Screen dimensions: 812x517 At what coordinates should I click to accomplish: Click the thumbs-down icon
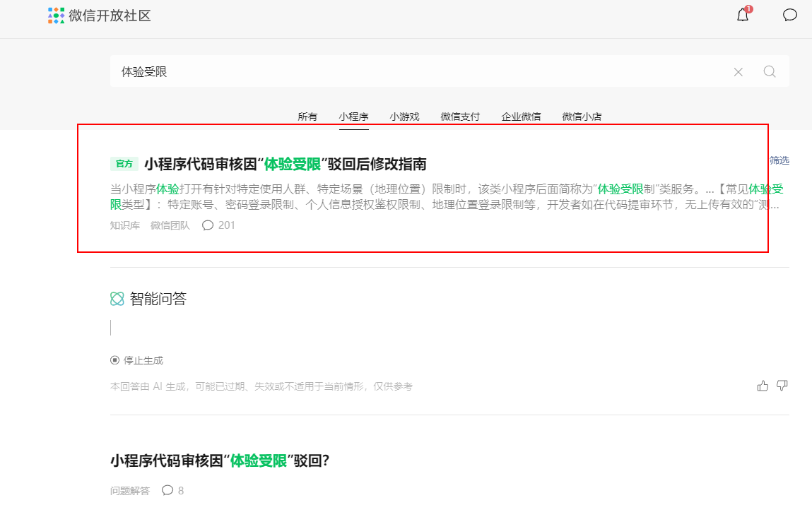click(x=782, y=386)
